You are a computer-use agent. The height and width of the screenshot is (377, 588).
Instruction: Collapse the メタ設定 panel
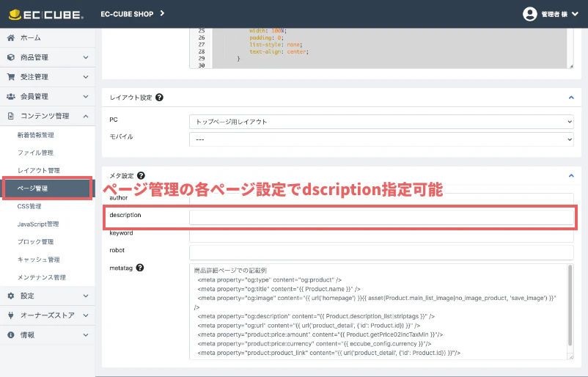click(x=571, y=175)
